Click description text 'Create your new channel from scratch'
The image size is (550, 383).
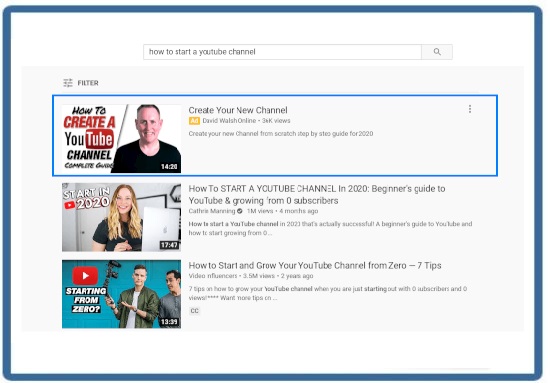(281, 134)
